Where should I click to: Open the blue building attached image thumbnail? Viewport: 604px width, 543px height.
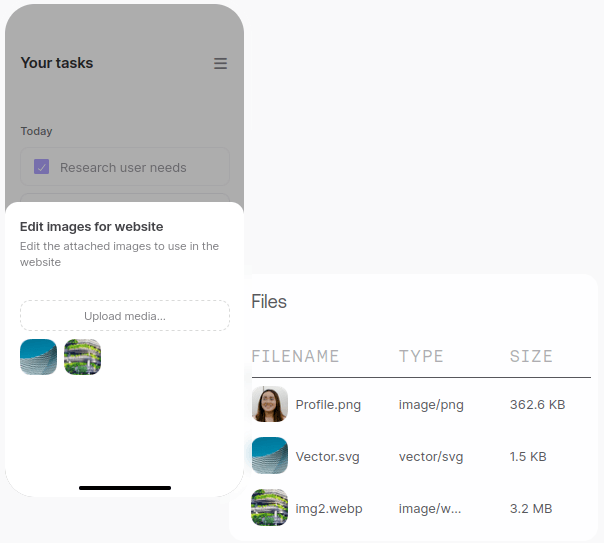[39, 357]
